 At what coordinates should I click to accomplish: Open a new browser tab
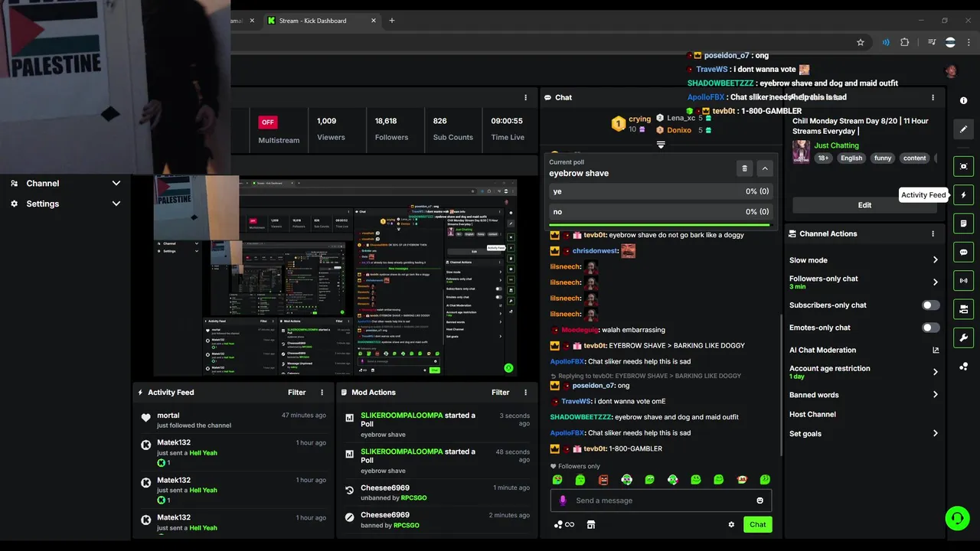pos(392,21)
